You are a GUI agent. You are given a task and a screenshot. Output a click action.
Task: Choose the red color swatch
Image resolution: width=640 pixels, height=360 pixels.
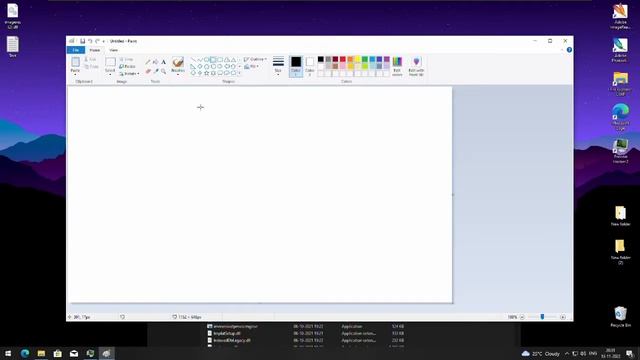[343, 60]
